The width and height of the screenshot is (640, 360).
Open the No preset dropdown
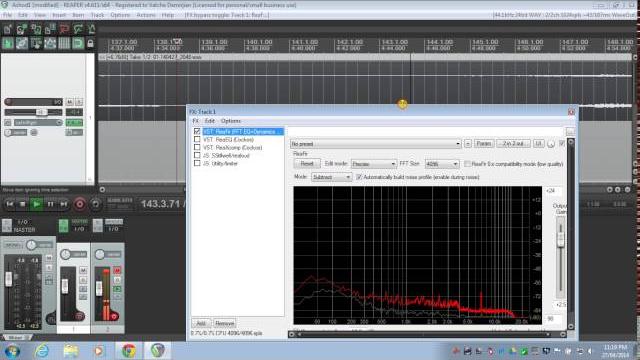(376, 144)
